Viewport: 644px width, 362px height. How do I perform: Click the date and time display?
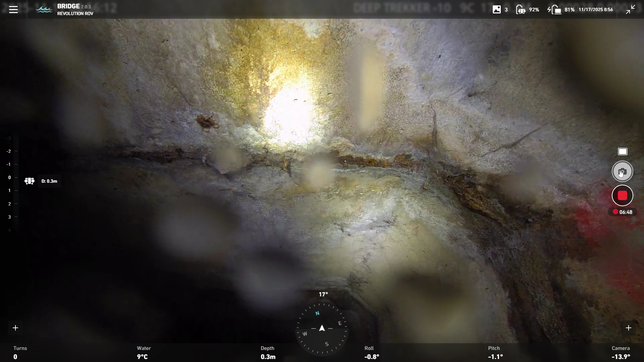pyautogui.click(x=595, y=10)
